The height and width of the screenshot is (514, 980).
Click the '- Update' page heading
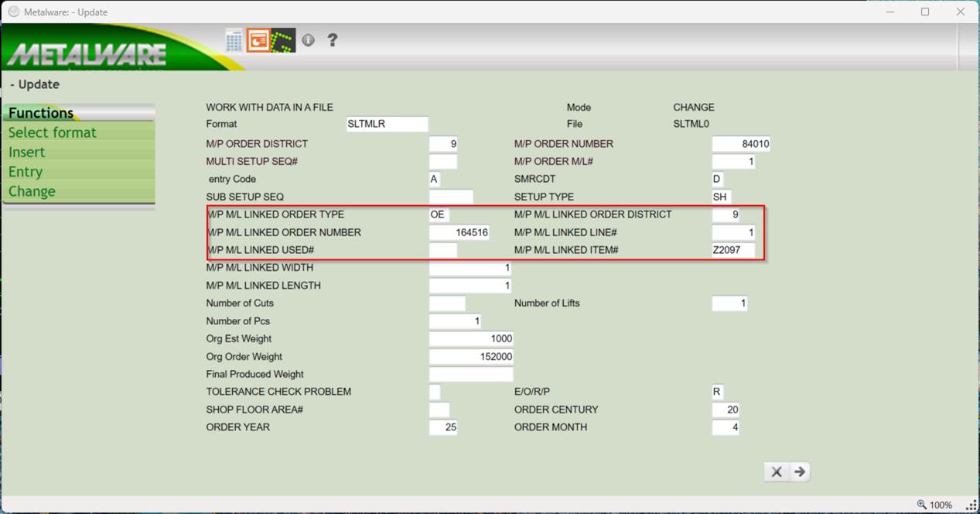pos(35,84)
